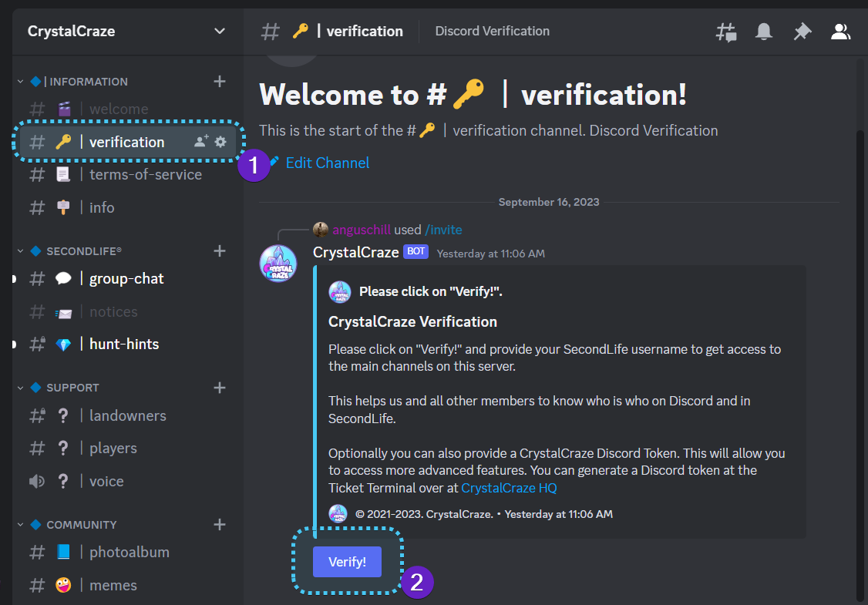Screen dimensions: 868x605
Task: Click small CrystalCraze logo in embed header
Action: point(340,291)
